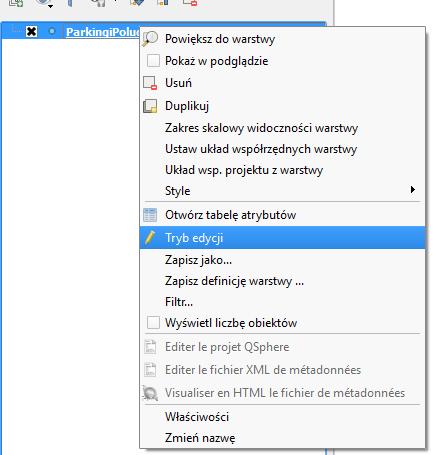Image resolution: width=436 pixels, height=455 pixels.
Task: Toggle visibility checkbox of ParkingiPolud layer
Action: [31, 32]
